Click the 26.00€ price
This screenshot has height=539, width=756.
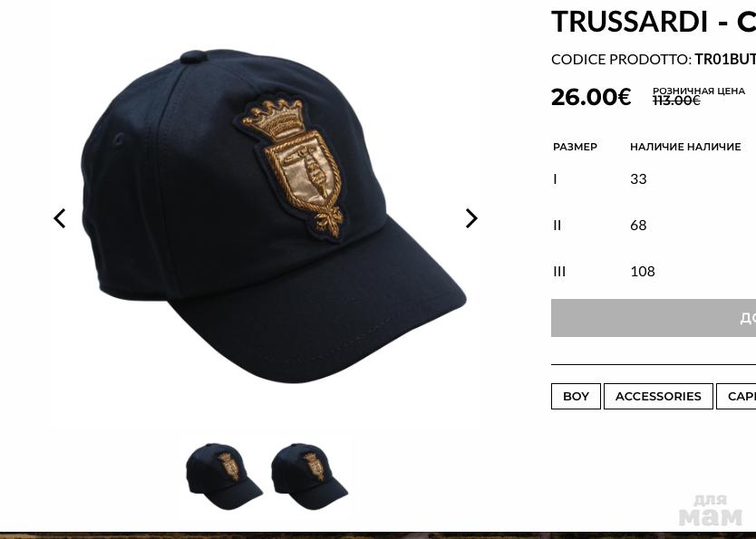coord(591,97)
